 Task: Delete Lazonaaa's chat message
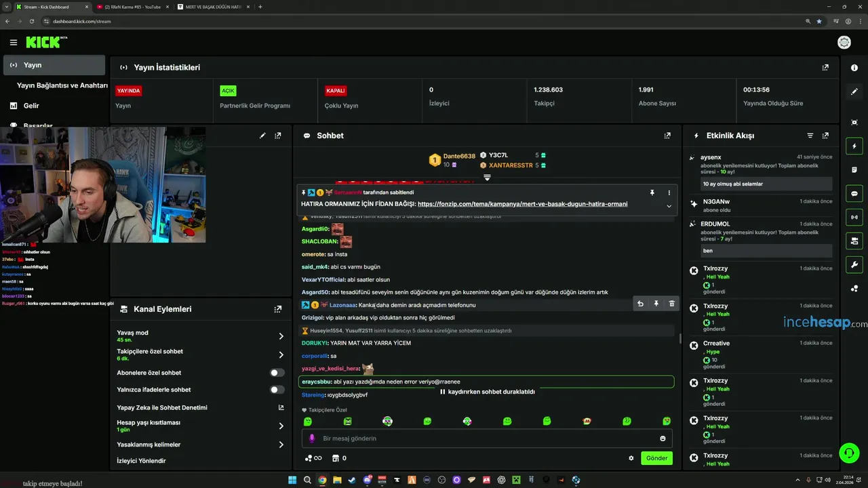[671, 304]
